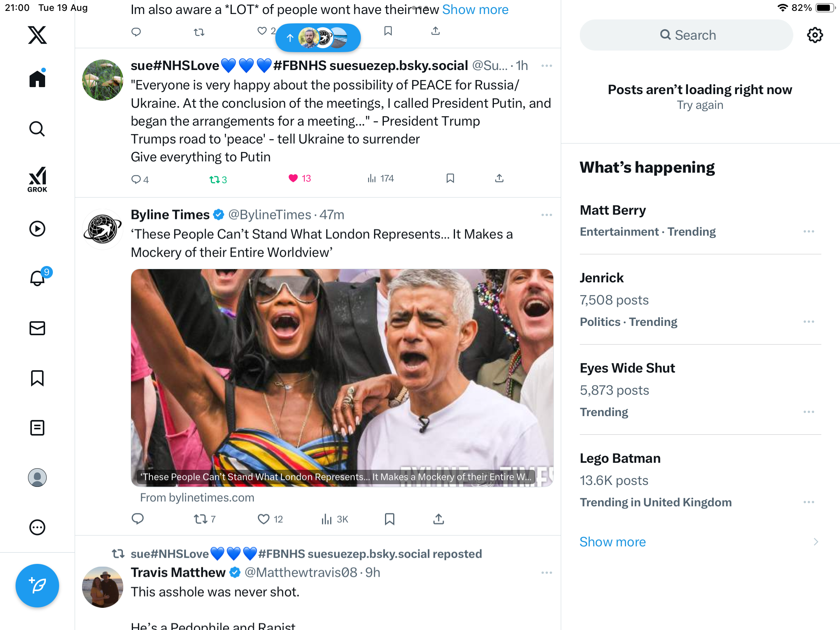Viewport: 840px width, 630px height.
Task: Expand Show more trends list
Action: point(612,542)
